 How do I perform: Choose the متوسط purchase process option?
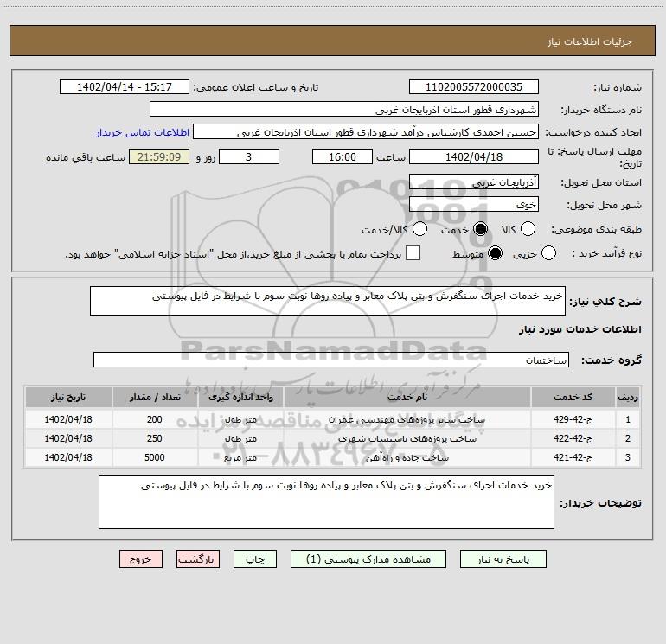coord(496,253)
